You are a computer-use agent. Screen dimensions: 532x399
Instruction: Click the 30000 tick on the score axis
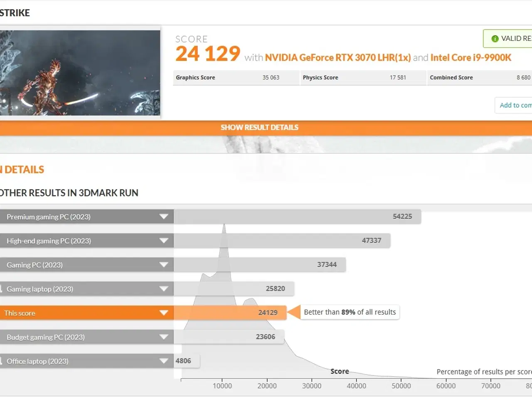(x=312, y=386)
